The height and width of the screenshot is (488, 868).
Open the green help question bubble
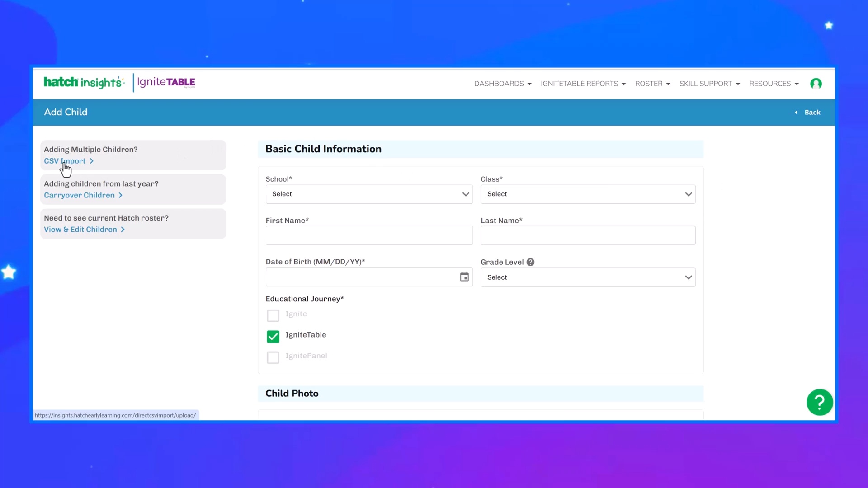[x=820, y=402]
